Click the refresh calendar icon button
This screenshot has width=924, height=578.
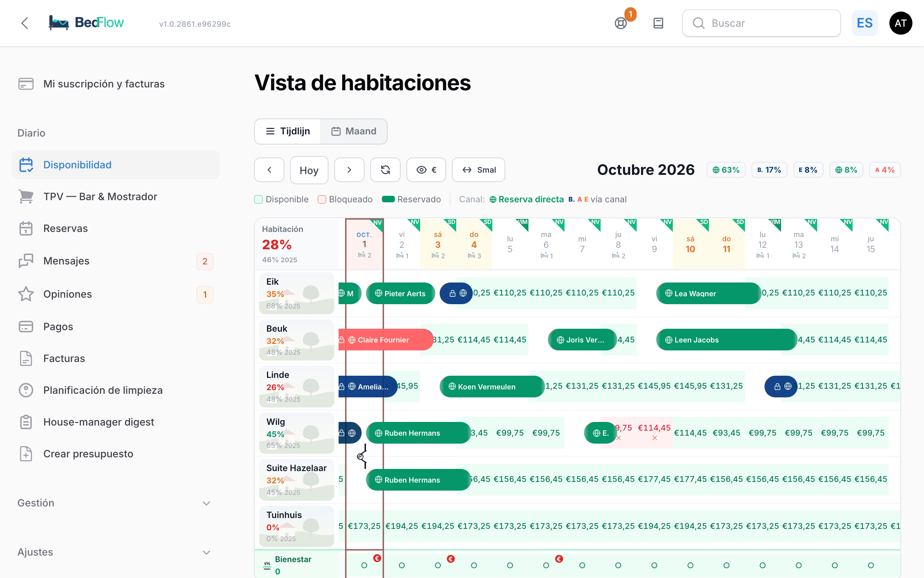click(x=385, y=170)
